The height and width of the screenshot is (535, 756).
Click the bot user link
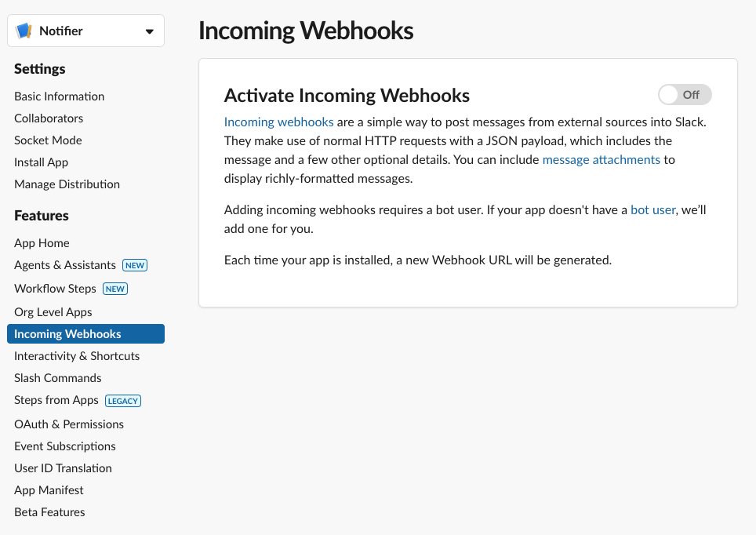[x=652, y=209]
